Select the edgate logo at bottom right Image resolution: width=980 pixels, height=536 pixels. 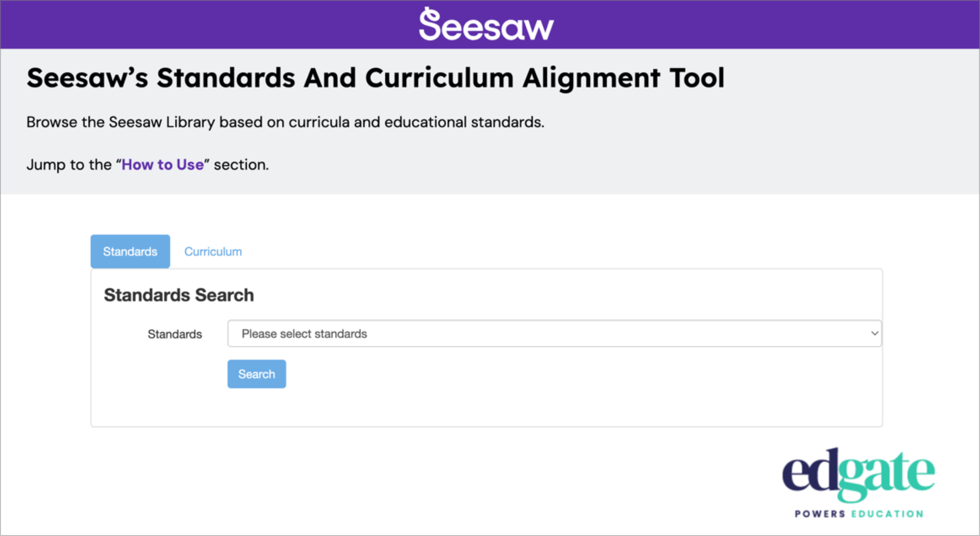(x=858, y=473)
